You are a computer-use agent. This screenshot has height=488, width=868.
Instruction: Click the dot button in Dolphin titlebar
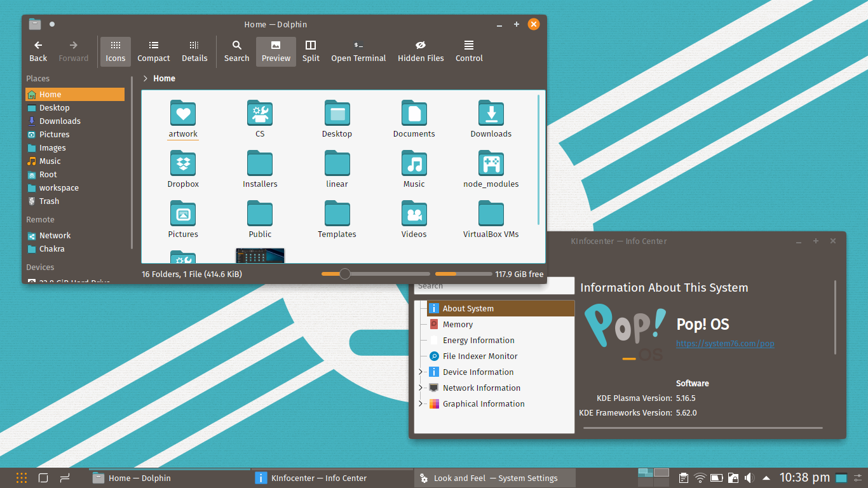point(52,24)
